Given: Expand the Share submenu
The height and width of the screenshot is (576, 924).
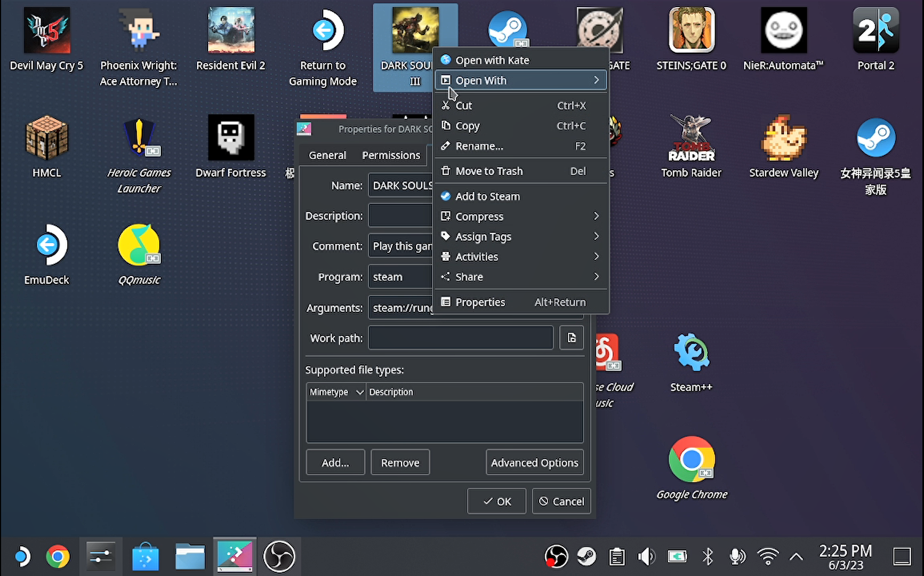Looking at the screenshot, I should tap(521, 277).
